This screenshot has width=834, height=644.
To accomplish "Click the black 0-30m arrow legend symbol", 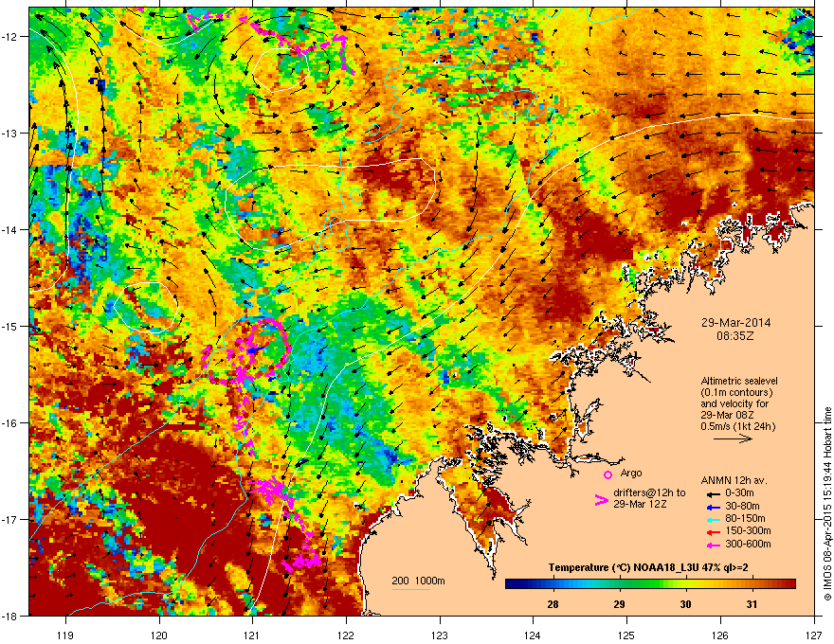I will (x=713, y=493).
